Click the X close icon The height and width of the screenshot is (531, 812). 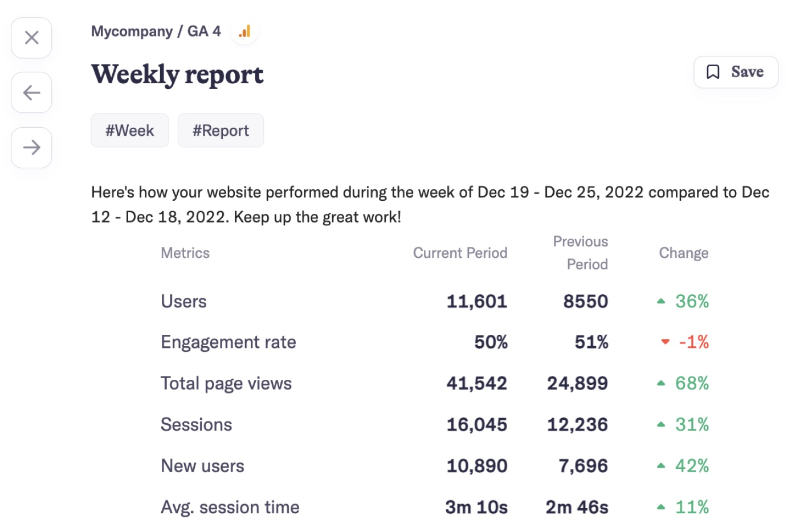pyautogui.click(x=31, y=38)
